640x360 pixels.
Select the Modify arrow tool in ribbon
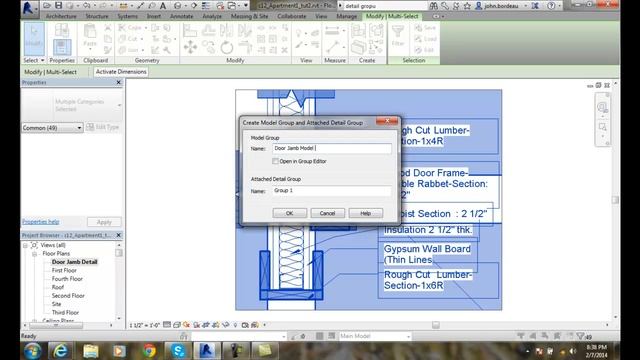[x=34, y=39]
